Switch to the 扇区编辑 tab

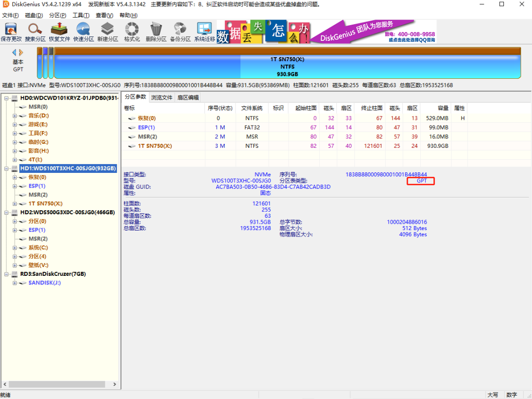click(188, 98)
